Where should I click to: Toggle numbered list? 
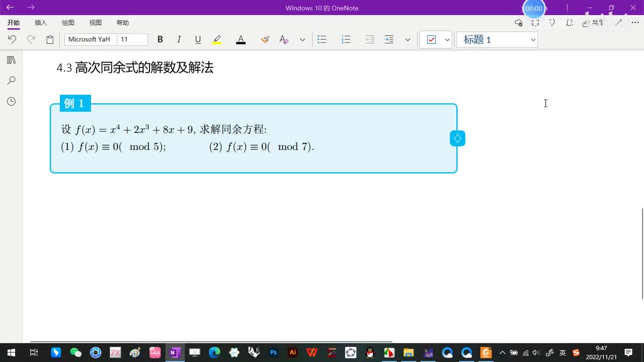click(x=346, y=39)
